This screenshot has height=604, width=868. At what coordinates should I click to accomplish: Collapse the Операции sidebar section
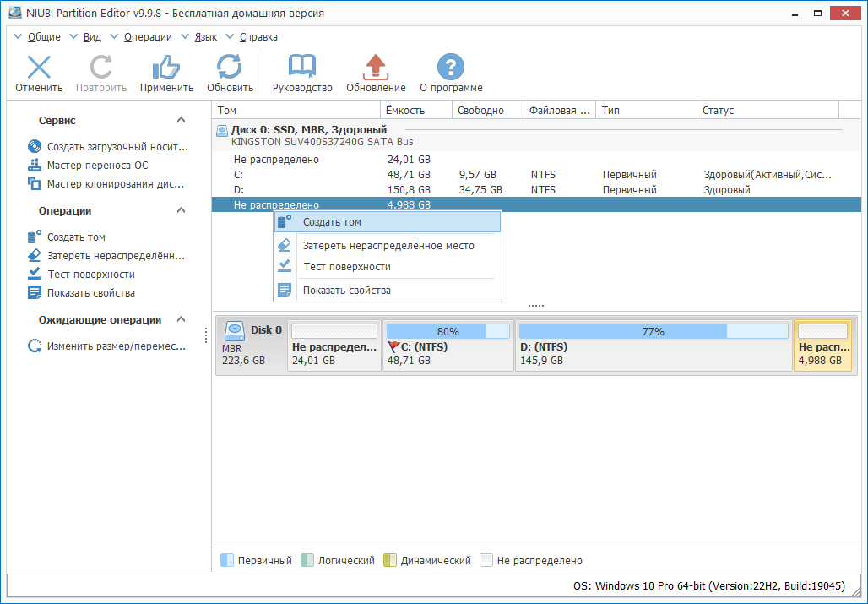tap(181, 210)
